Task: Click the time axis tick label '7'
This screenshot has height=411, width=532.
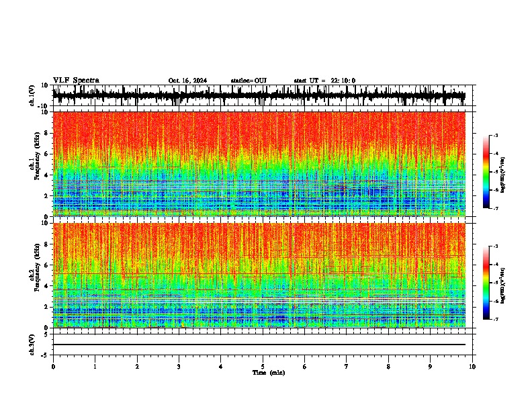Action: pos(347,367)
